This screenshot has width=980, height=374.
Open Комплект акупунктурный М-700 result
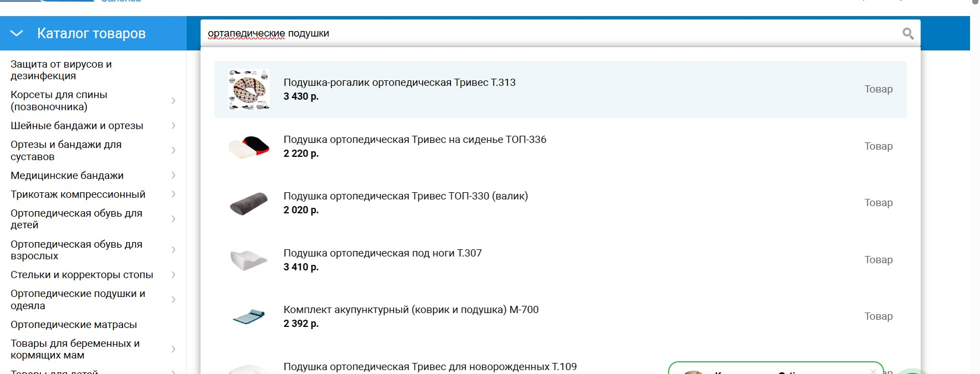click(411, 310)
